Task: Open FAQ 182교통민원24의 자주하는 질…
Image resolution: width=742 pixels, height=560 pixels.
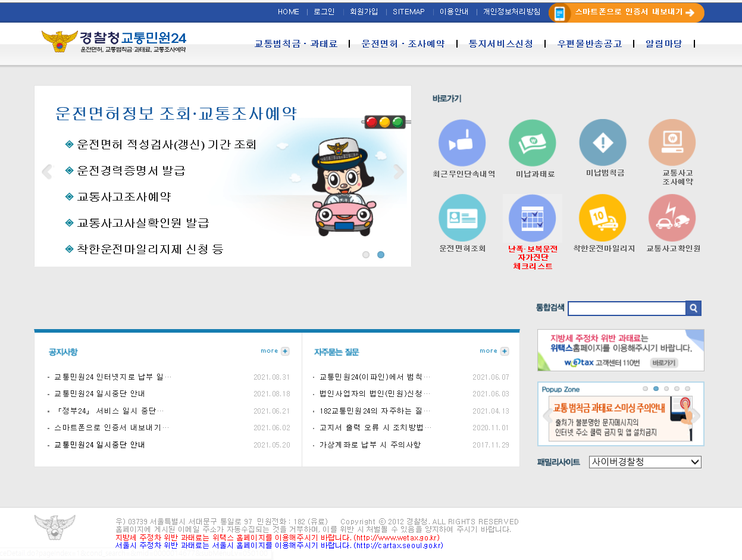Action: point(375,411)
